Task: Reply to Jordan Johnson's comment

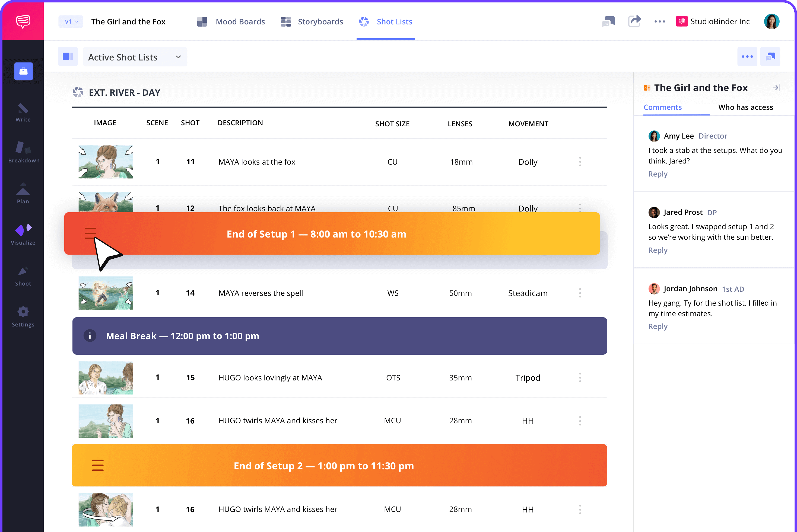Action: 658,326
